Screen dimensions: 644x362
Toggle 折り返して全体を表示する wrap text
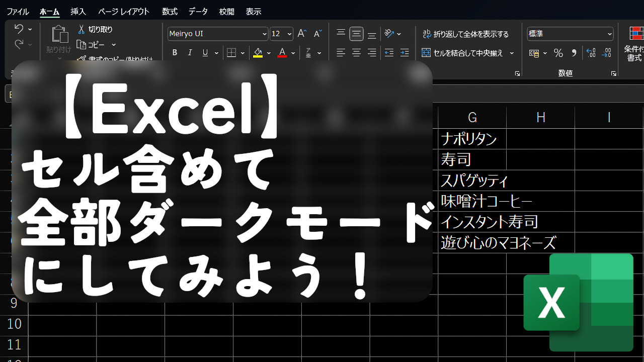click(465, 34)
